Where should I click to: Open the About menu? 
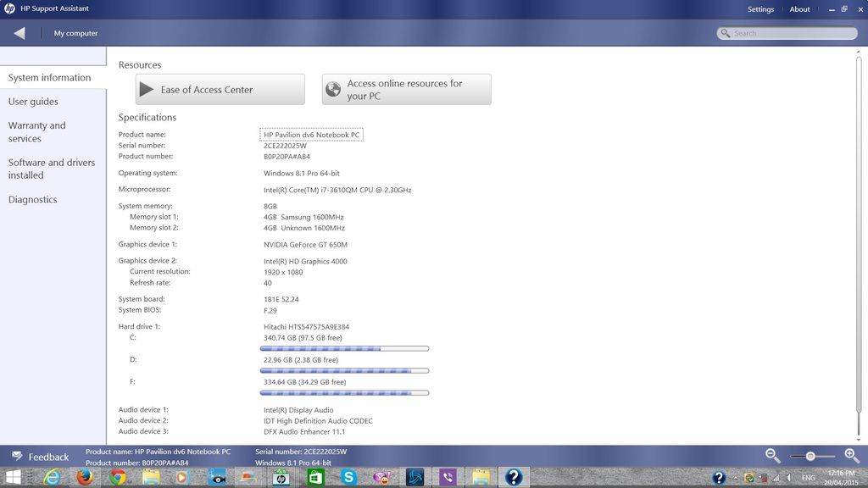(799, 9)
